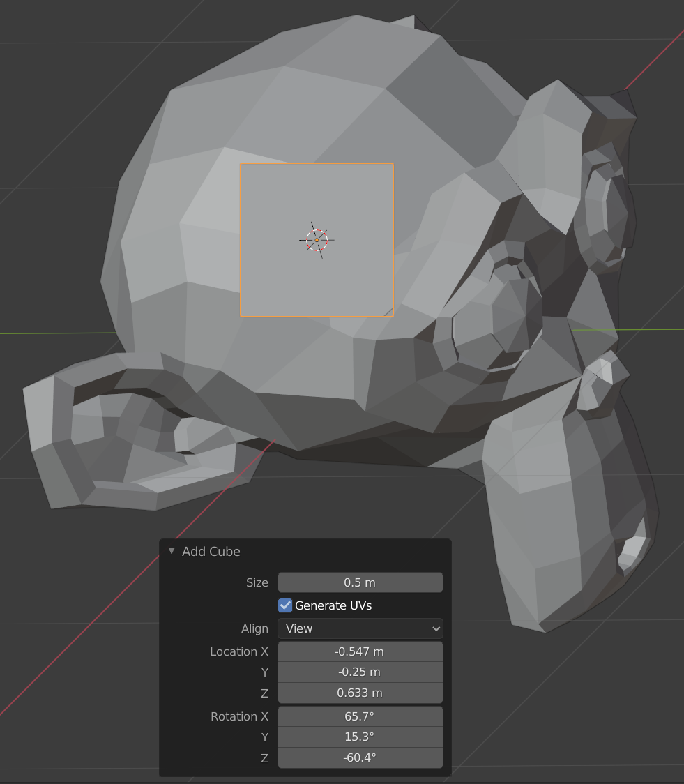Screen dimensions: 684x784
Task: Click the Size field showing 0.5 m
Action: click(x=360, y=582)
